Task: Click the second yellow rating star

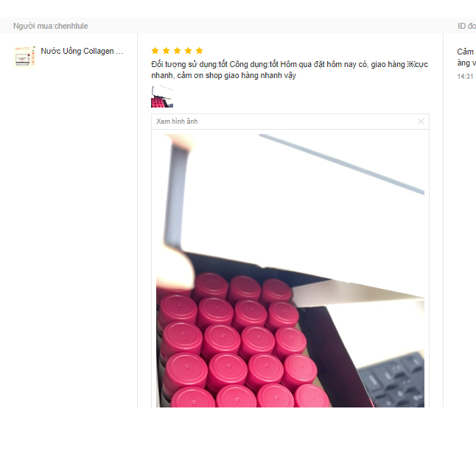Action: pyautogui.click(x=166, y=50)
